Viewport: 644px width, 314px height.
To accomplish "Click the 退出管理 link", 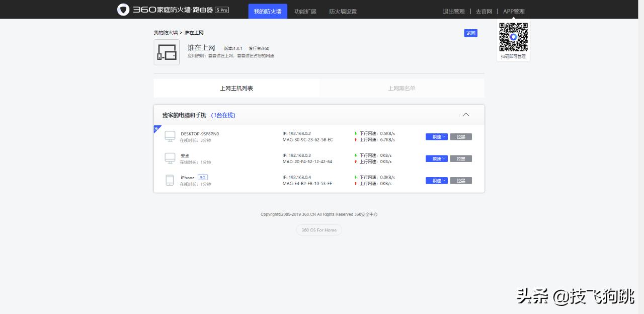I will (453, 11).
